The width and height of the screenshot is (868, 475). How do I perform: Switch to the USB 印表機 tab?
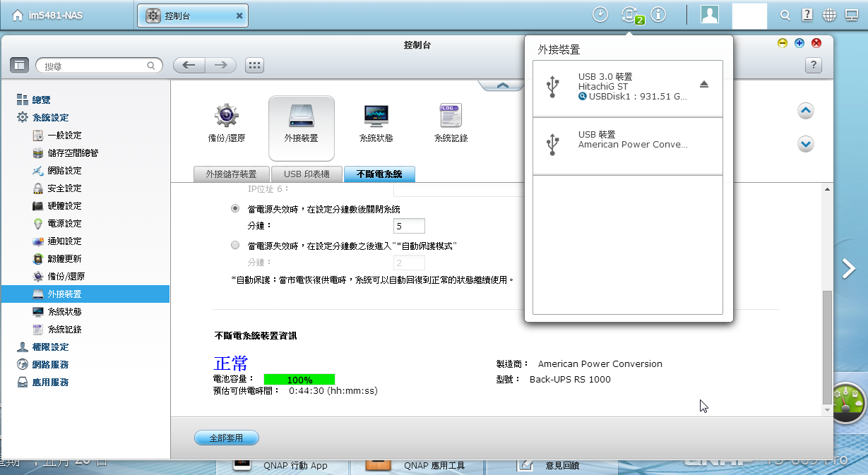pos(307,174)
